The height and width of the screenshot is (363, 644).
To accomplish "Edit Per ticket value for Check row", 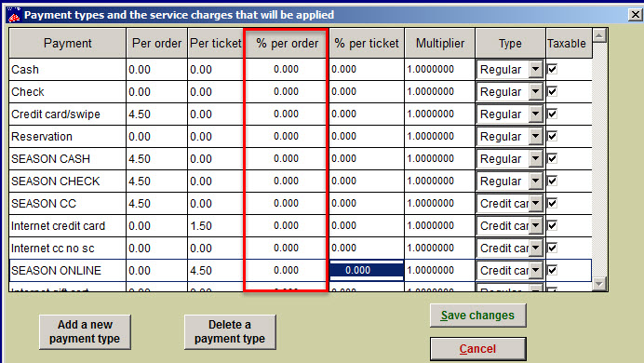I will click(x=216, y=91).
